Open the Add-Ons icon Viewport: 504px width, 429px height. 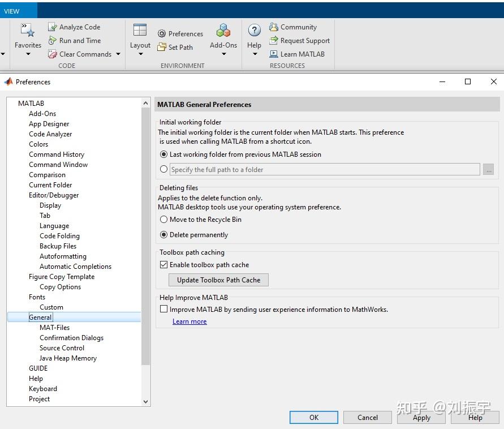(223, 34)
